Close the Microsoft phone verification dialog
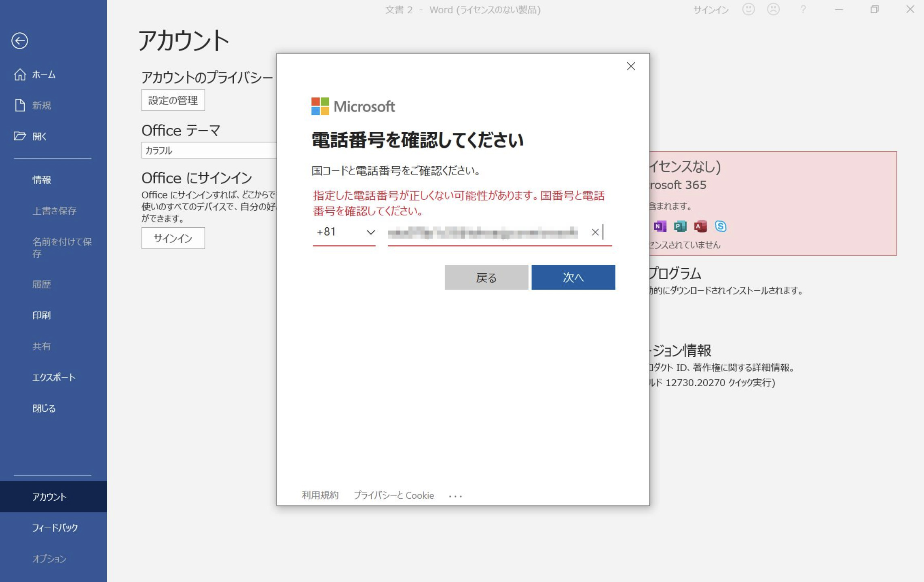Image resolution: width=924 pixels, height=582 pixels. (631, 66)
